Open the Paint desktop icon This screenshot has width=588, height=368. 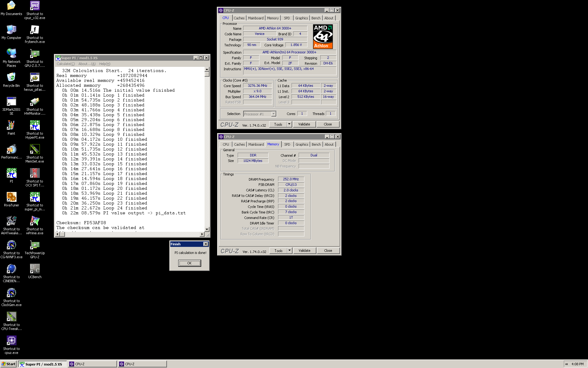[x=11, y=128]
